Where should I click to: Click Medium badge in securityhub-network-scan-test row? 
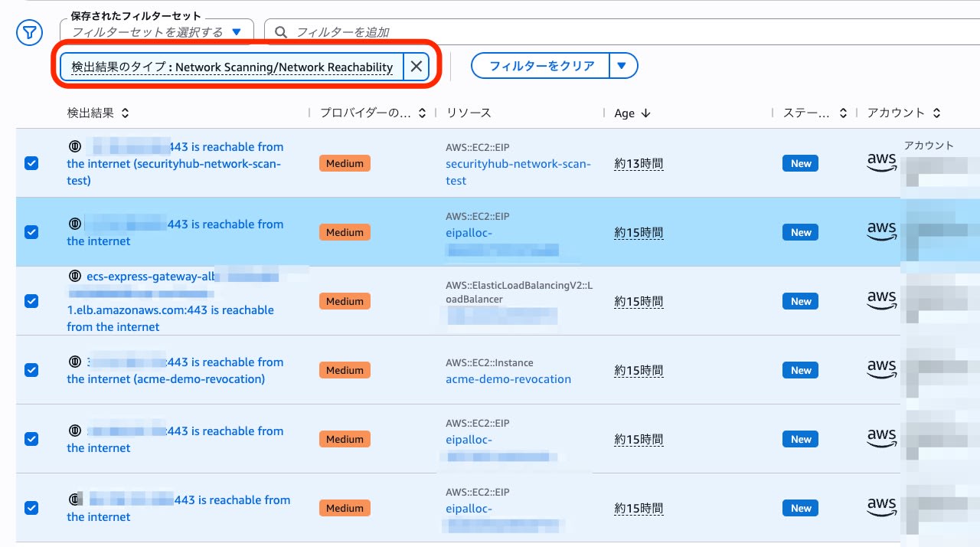coord(345,163)
